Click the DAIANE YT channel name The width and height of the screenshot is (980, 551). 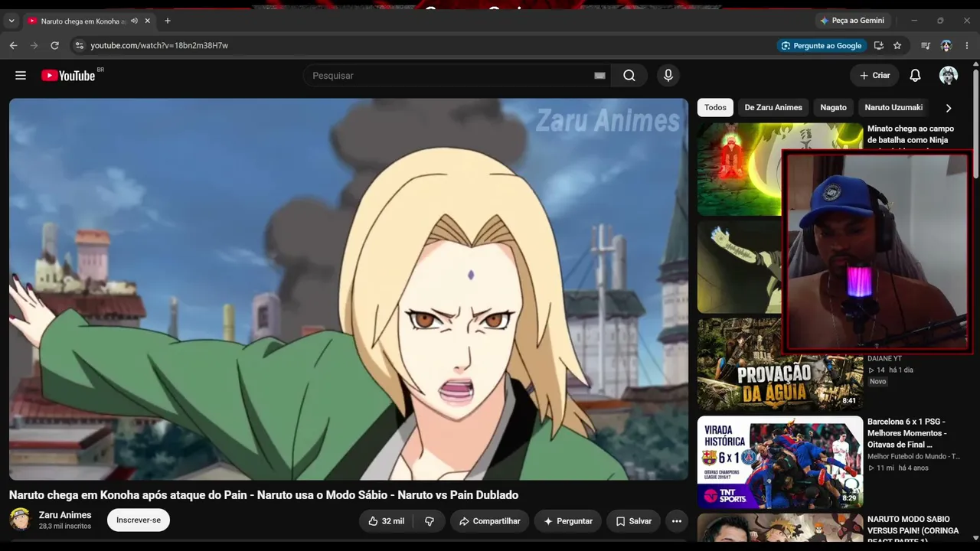[884, 358]
